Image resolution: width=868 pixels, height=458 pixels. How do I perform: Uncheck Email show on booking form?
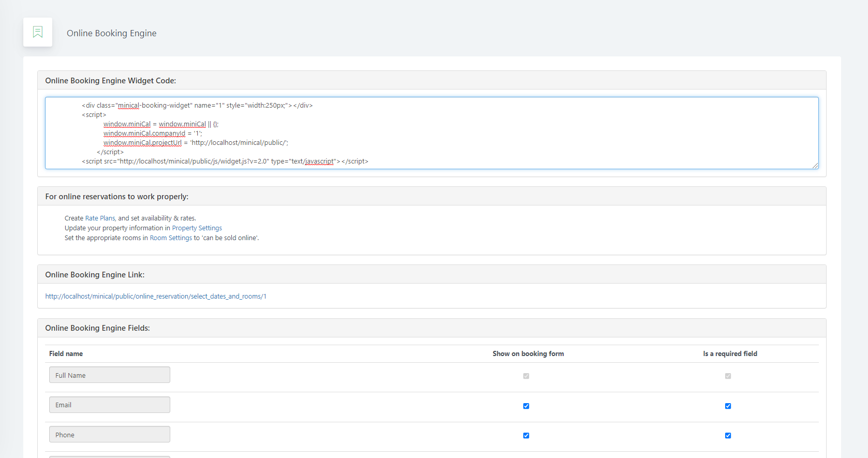click(526, 406)
